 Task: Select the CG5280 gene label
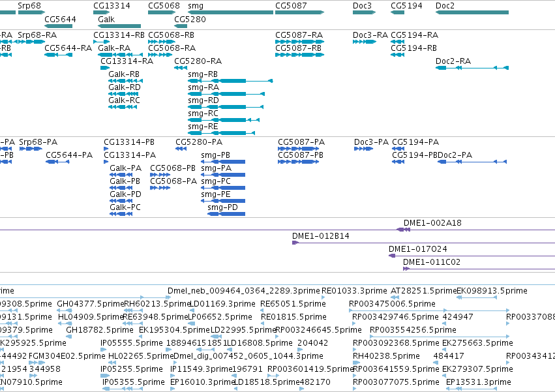[x=190, y=19]
